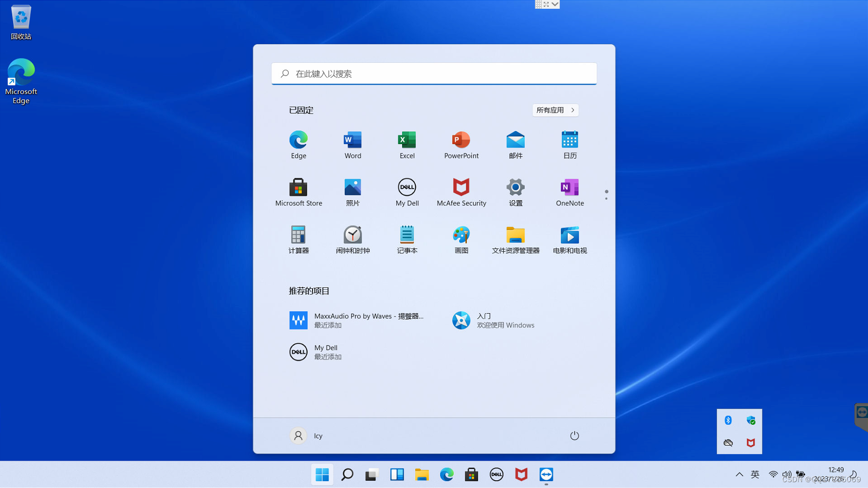
Task: Open 设置 settings app
Action: pos(516,192)
